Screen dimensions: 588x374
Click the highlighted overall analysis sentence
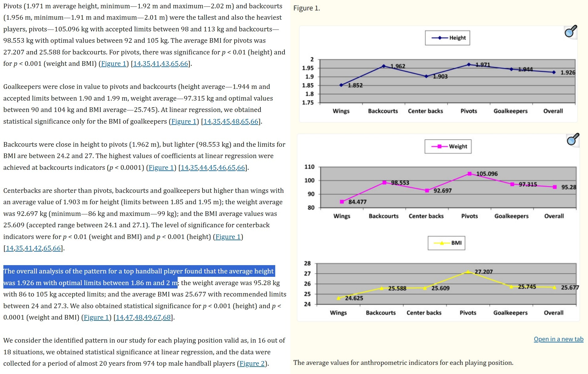coord(139,277)
